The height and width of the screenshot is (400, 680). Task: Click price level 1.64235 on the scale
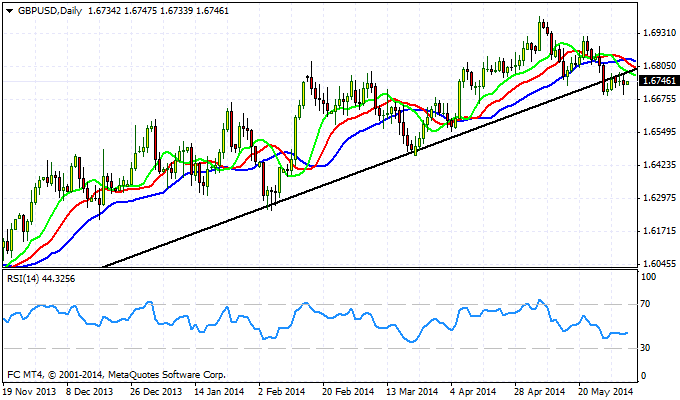pos(659,165)
